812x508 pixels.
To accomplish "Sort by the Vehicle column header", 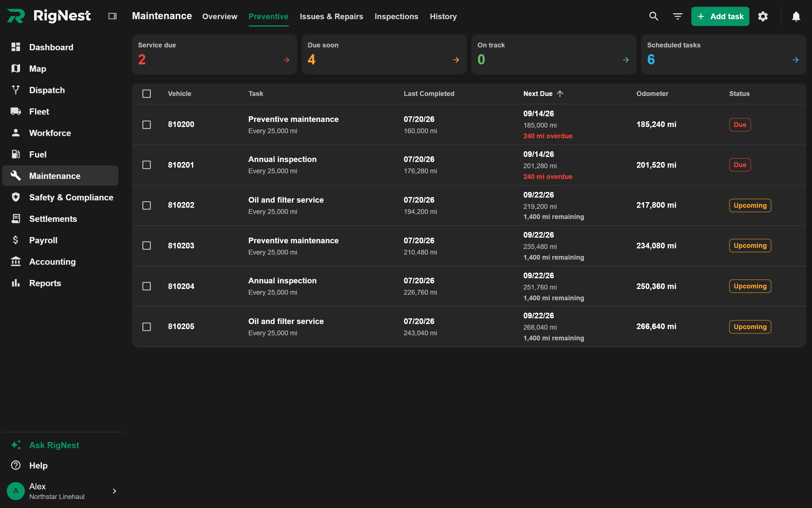I will pyautogui.click(x=180, y=94).
